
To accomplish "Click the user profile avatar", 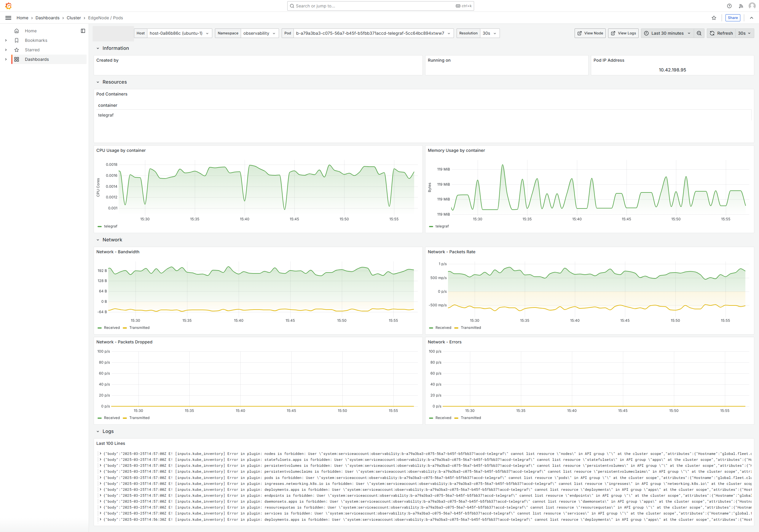I will point(752,6).
